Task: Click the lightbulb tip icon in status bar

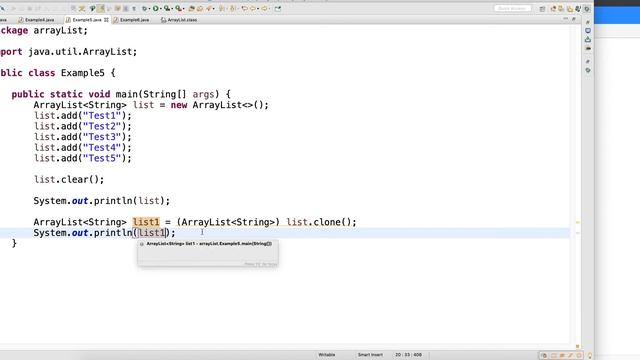Action: click(590, 356)
